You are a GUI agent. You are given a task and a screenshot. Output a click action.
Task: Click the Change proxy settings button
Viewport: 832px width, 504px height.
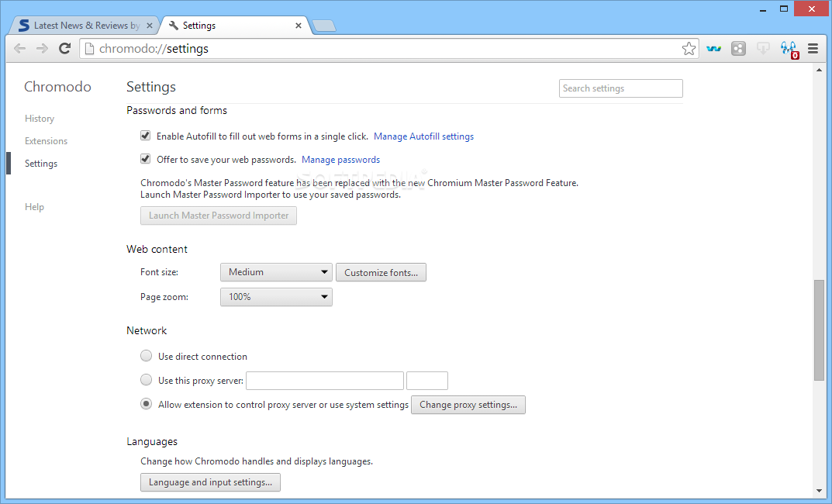(468, 405)
